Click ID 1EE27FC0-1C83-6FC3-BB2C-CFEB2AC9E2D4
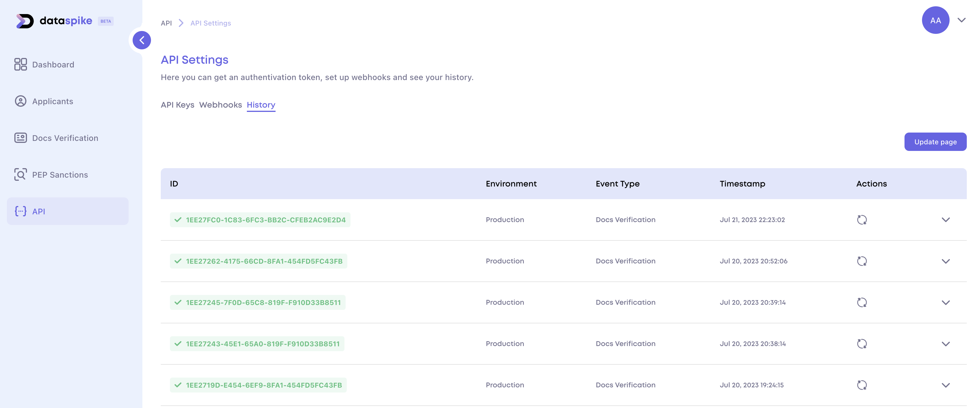The height and width of the screenshot is (408, 980). 260,220
